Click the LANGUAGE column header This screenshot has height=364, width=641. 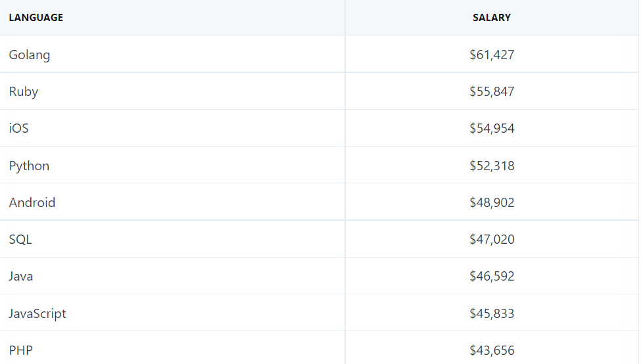[x=36, y=18]
